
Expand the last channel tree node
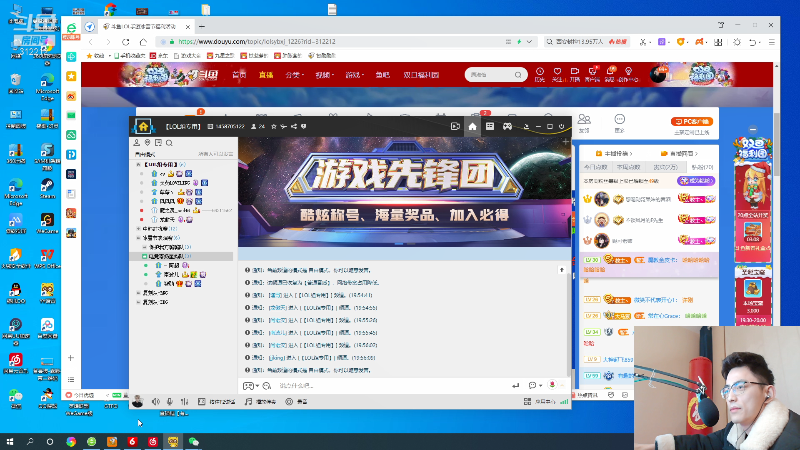coord(138,302)
